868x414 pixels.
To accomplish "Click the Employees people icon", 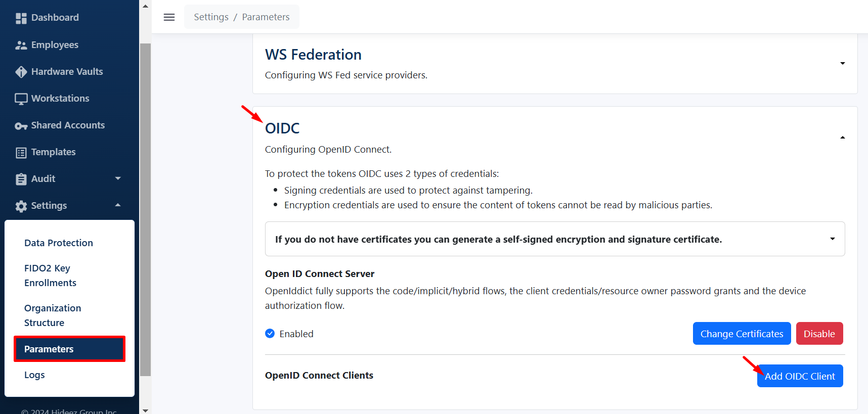I will (x=21, y=45).
